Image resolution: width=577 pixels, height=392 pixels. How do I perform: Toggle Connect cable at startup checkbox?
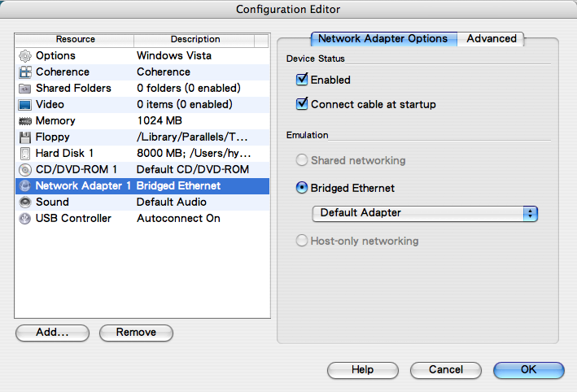pos(302,104)
